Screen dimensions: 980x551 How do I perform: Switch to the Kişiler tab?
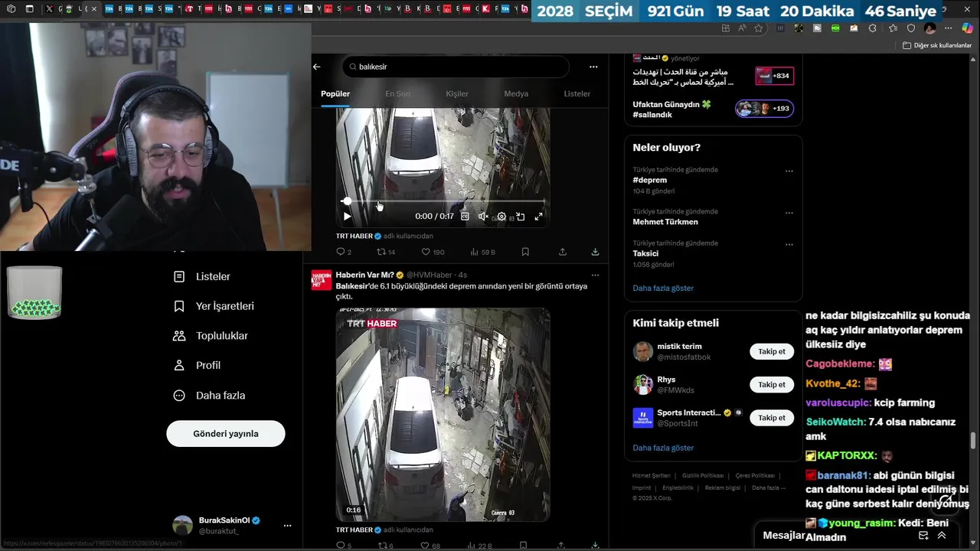click(x=457, y=93)
